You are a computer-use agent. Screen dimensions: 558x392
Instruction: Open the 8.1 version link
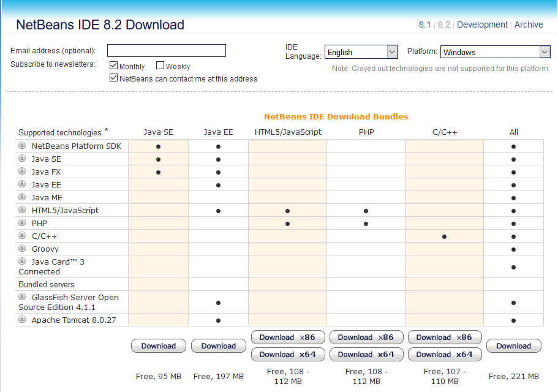[x=424, y=25]
